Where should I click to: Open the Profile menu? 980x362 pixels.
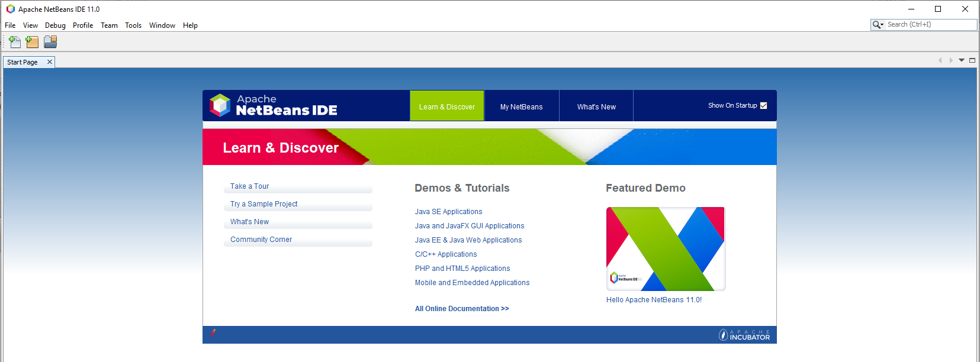pyautogui.click(x=83, y=25)
